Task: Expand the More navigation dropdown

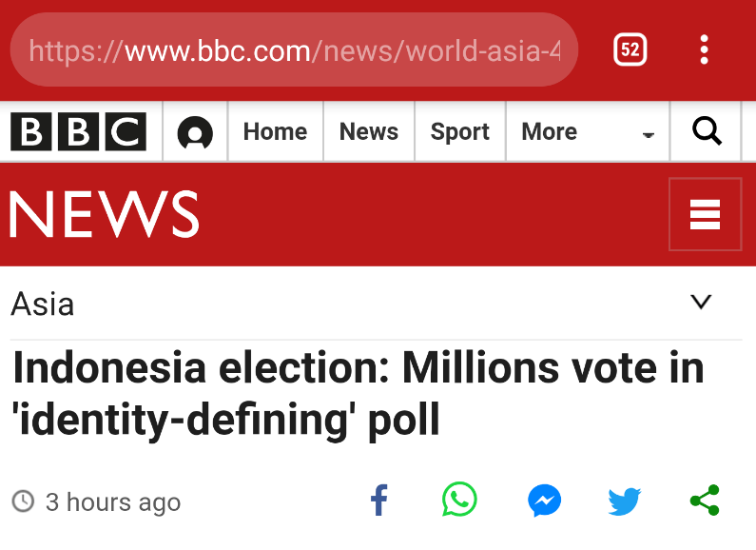Action: coord(588,131)
